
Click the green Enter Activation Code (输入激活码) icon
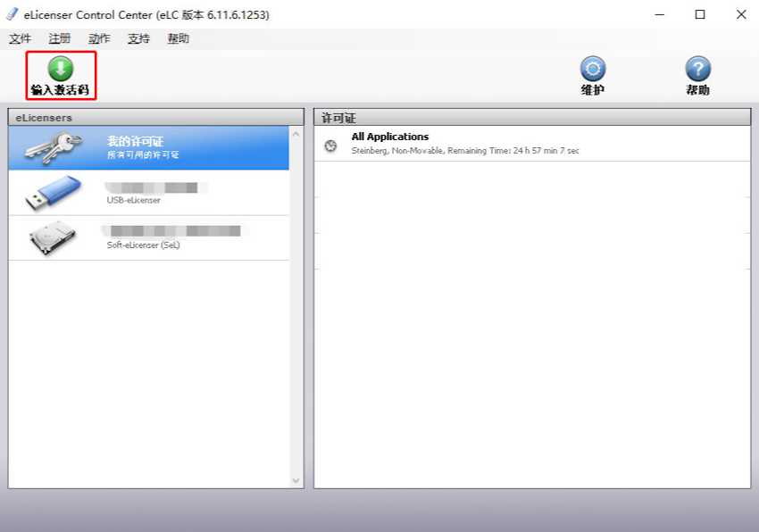click(x=61, y=69)
